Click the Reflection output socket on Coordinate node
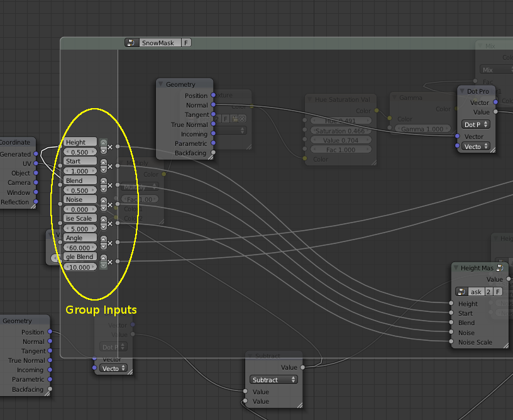 (x=36, y=201)
